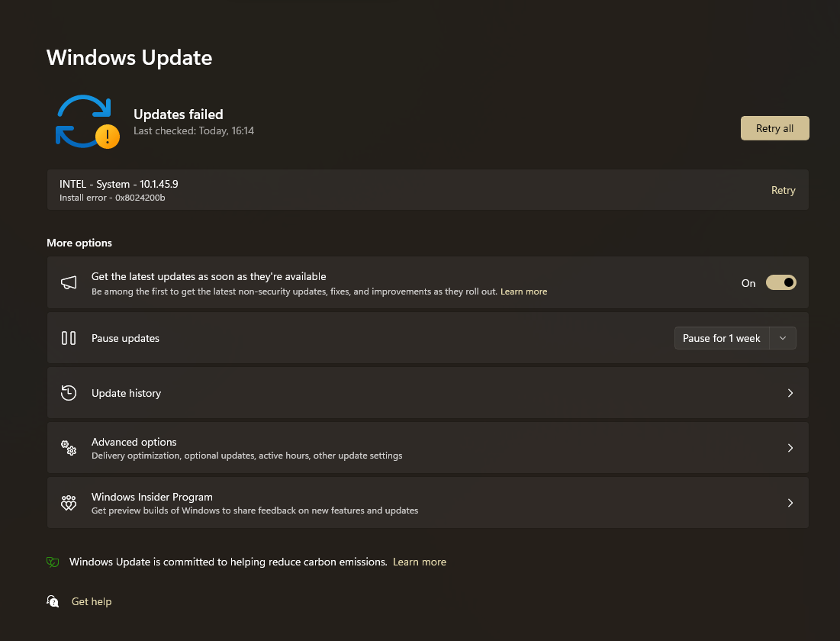Viewport: 840px width, 641px height.
Task: Open Learn more link about carbon emissions
Action: (420, 562)
